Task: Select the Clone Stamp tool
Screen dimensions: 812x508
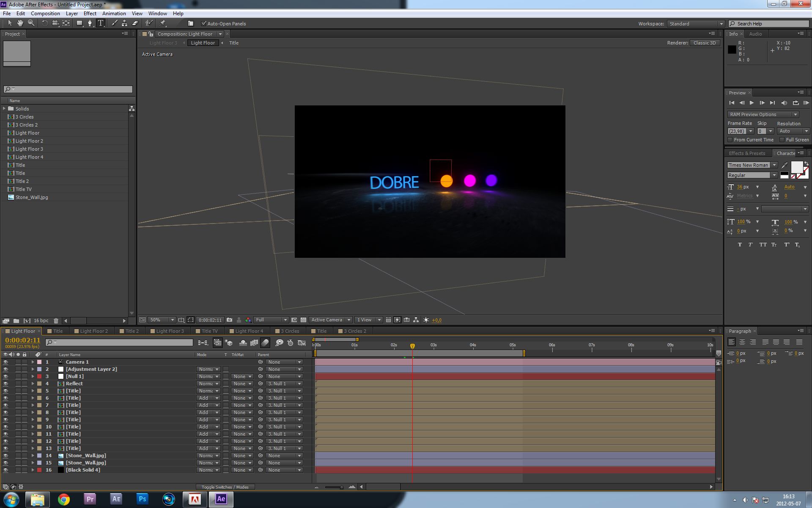Action: point(124,23)
